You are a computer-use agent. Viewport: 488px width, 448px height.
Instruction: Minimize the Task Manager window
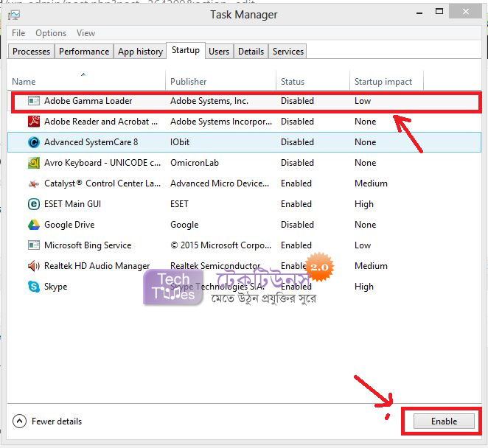pos(419,13)
